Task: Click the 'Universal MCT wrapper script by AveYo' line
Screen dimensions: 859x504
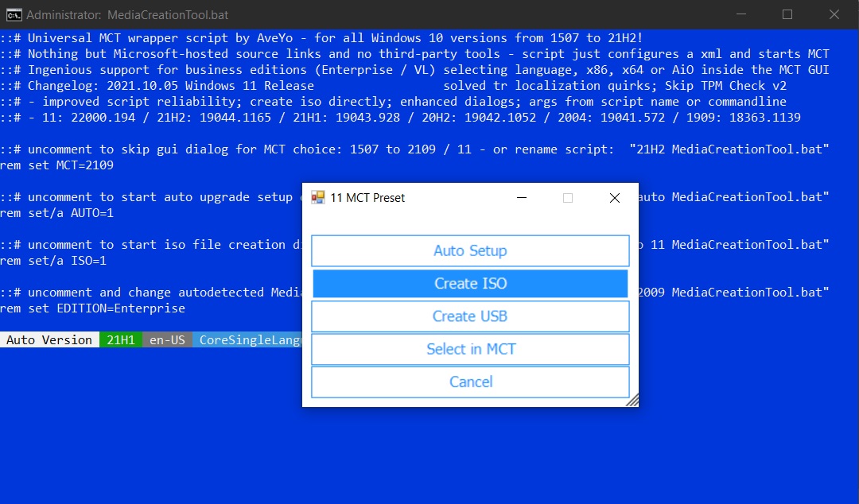Action: pyautogui.click(x=321, y=38)
